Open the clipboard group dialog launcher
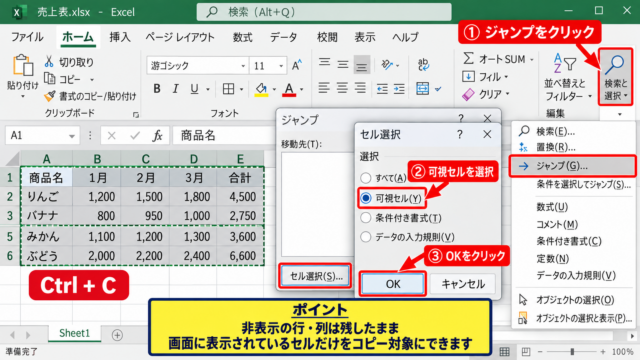Screen dimensions: 640x360 136,115
